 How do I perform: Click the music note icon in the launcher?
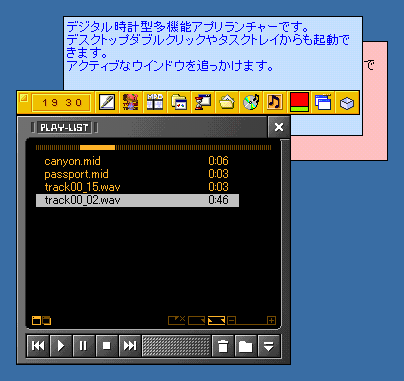(275, 102)
